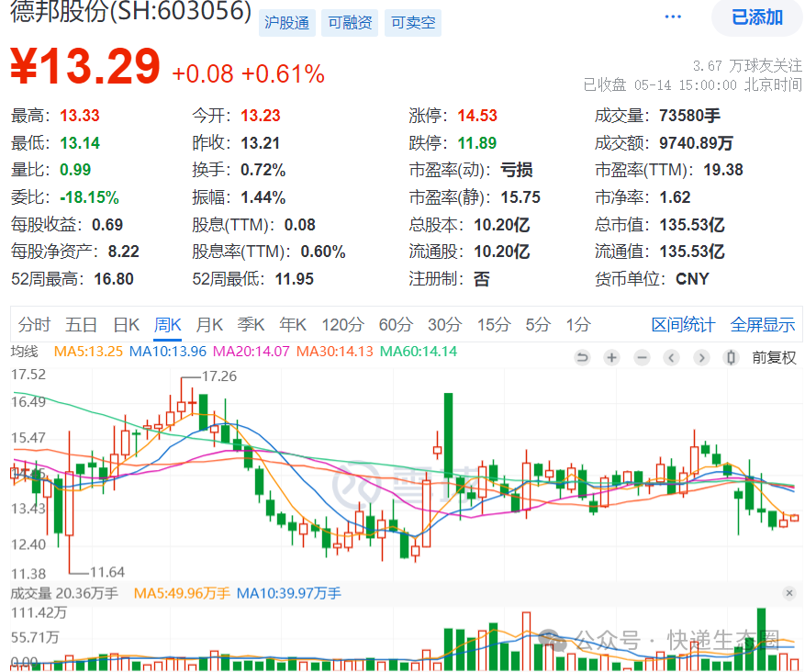805x672 pixels.
Task: Click the MA30:14.13 moving average label
Action: pyautogui.click(x=335, y=352)
